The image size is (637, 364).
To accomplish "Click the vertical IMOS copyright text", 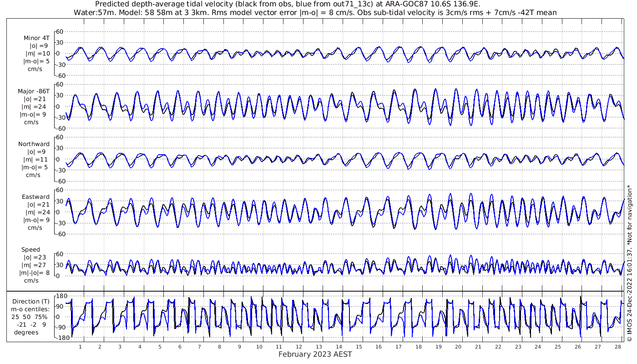I will (629, 264).
